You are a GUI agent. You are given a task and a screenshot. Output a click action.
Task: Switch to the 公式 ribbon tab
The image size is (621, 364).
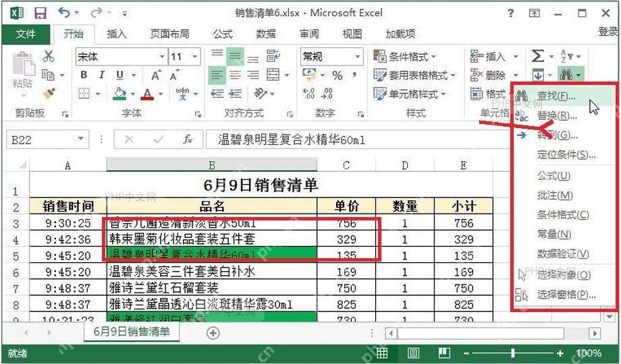[223, 34]
